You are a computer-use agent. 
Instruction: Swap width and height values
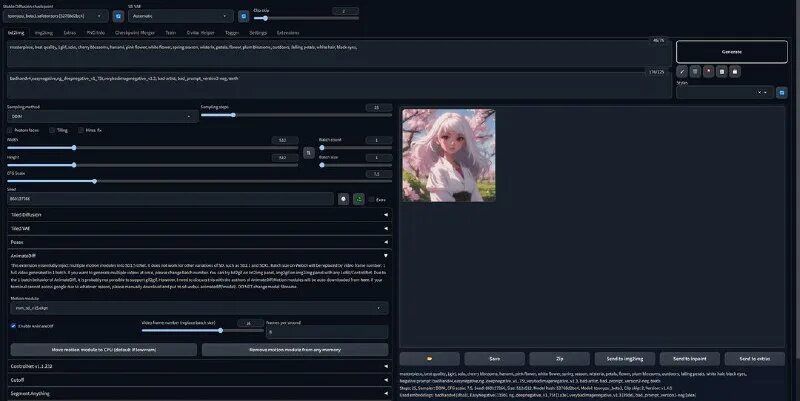[x=309, y=153]
